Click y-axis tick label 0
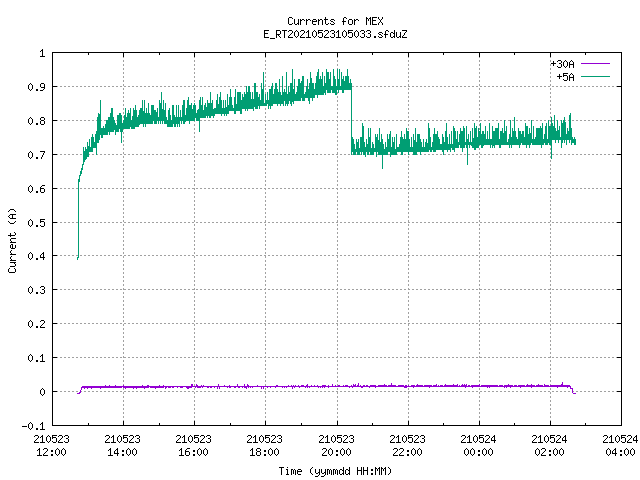 pyautogui.click(x=42, y=392)
